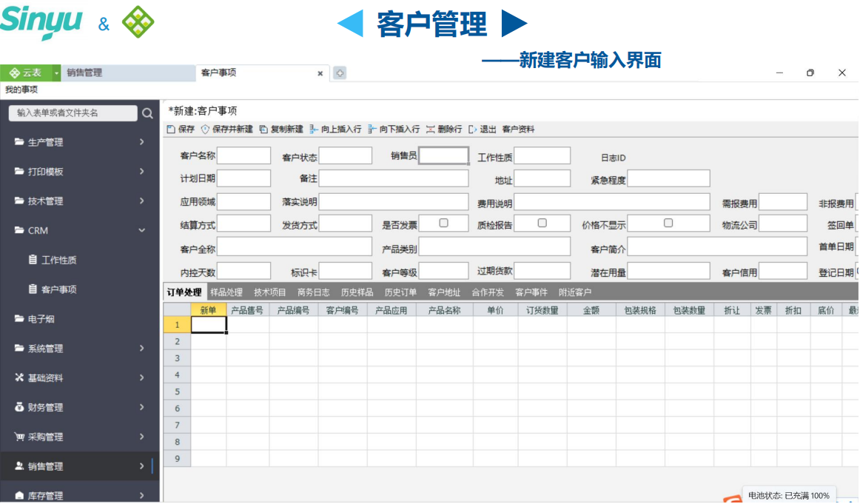This screenshot has height=504, width=860.
Task: Switch to the 合作开发 tab
Action: pyautogui.click(x=488, y=293)
